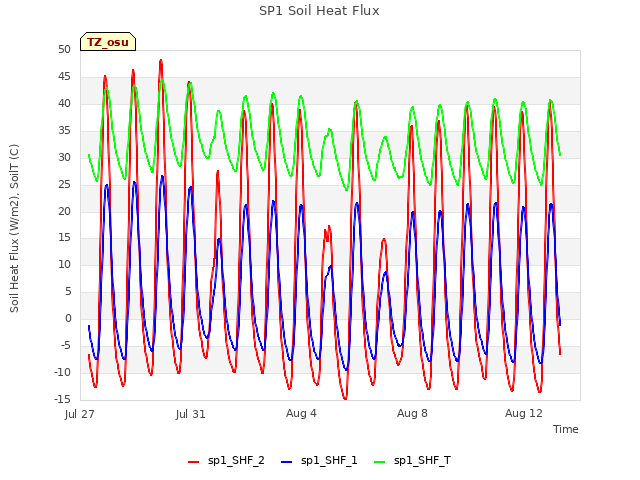Click the -5 y-axis tick label

point(66,345)
